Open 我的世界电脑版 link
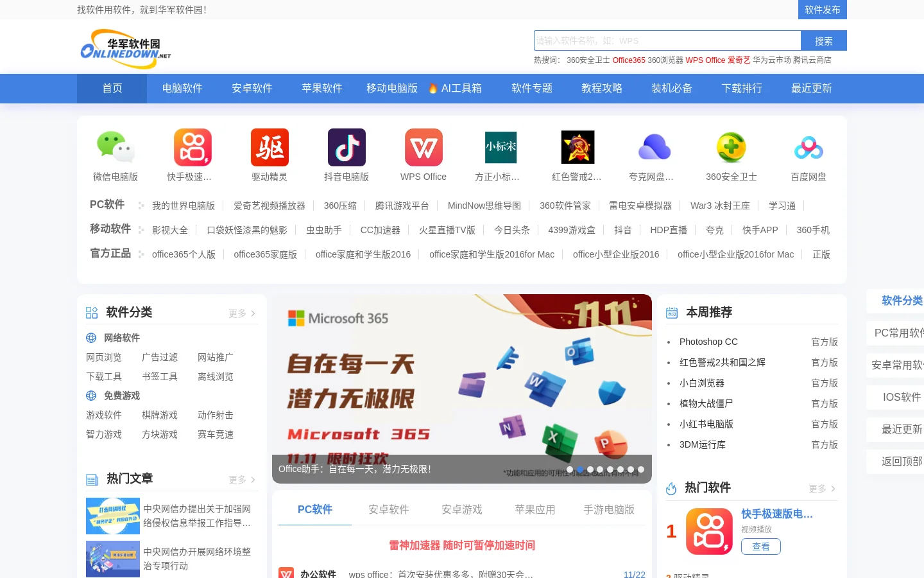Viewport: 924px width, 578px height. [184, 206]
